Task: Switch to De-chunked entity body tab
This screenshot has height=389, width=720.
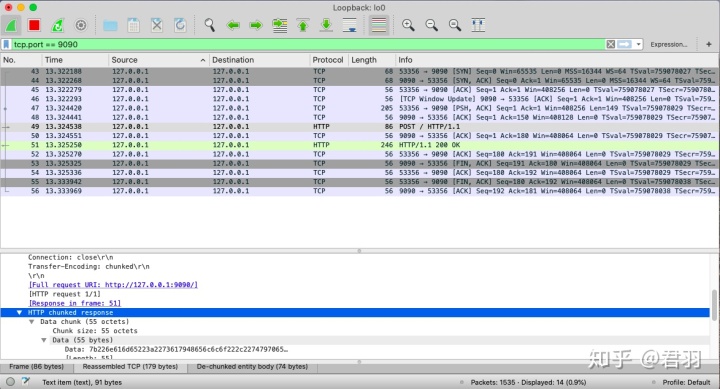Action: pos(252,366)
